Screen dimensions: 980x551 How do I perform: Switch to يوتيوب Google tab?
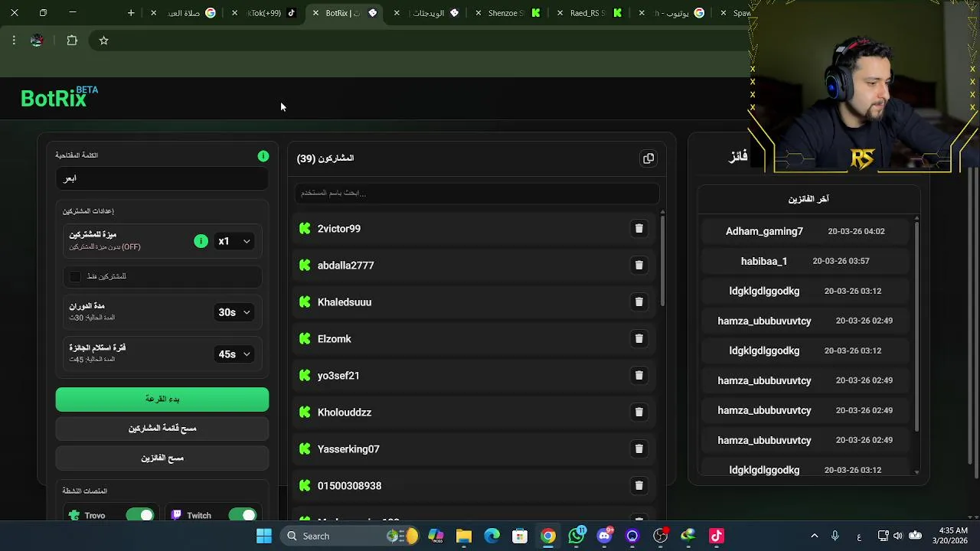point(674,13)
